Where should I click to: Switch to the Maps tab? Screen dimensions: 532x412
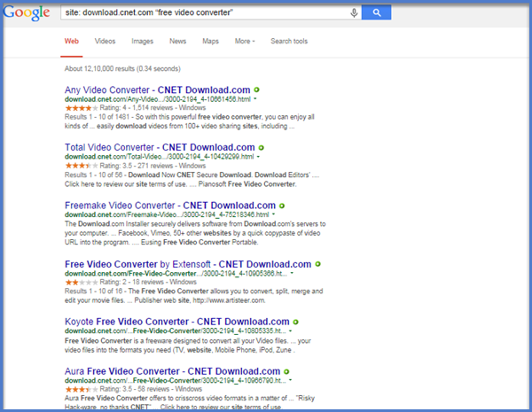pos(210,42)
